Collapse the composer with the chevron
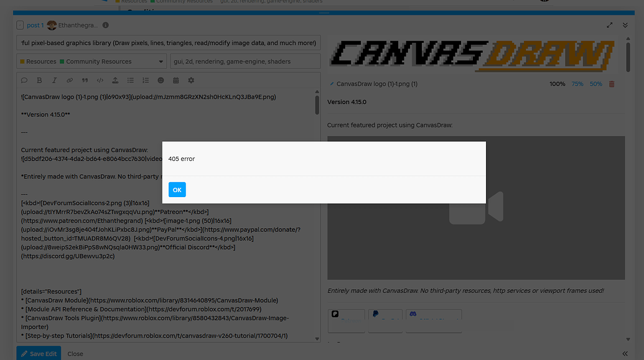Image resolution: width=644 pixels, height=360 pixels. (624, 25)
